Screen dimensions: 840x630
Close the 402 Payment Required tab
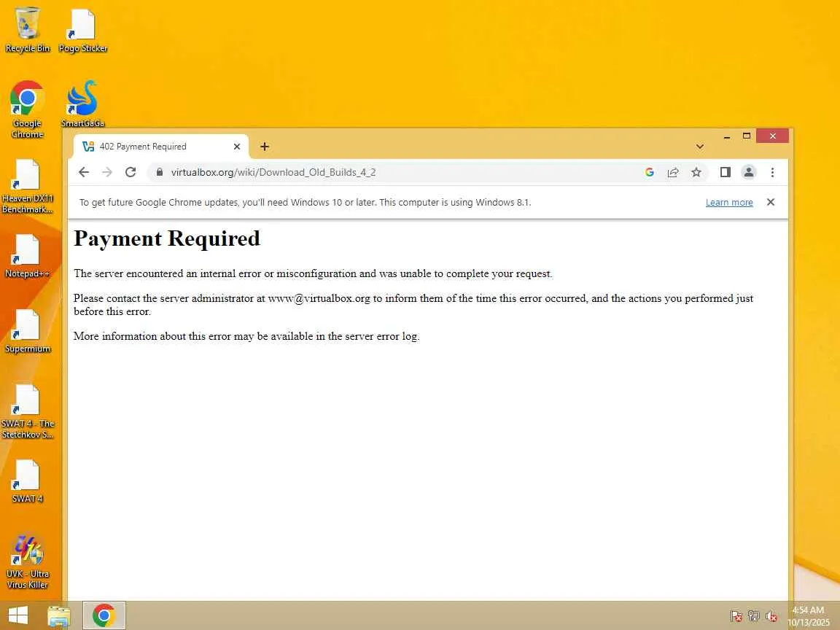click(x=237, y=147)
